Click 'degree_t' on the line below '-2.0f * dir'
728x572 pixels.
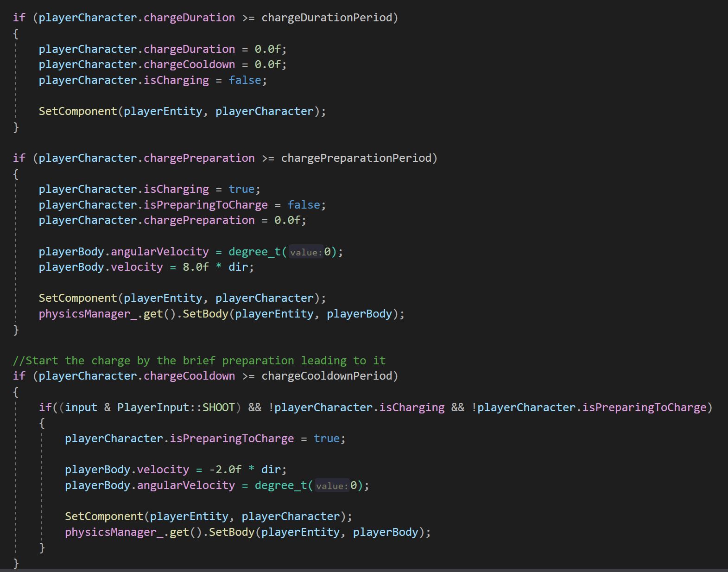point(281,485)
